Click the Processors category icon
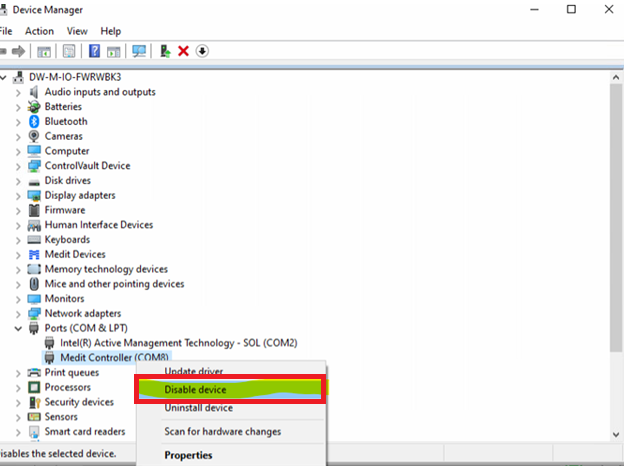The image size is (624, 466). (x=34, y=387)
